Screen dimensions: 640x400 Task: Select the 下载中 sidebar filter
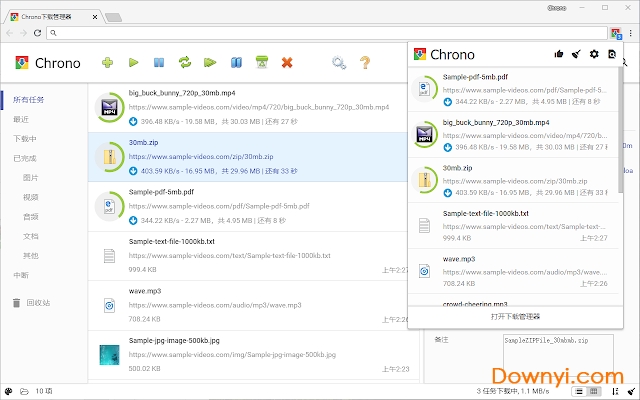pos(25,139)
